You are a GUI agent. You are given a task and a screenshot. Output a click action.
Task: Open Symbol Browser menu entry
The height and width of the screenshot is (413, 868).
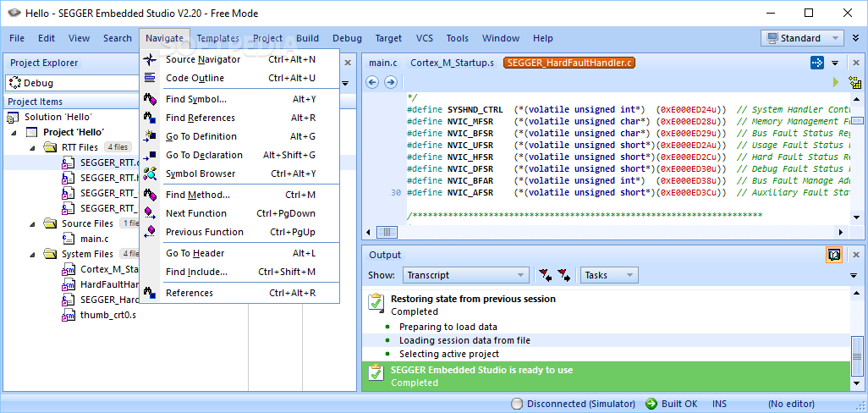pyautogui.click(x=239, y=173)
